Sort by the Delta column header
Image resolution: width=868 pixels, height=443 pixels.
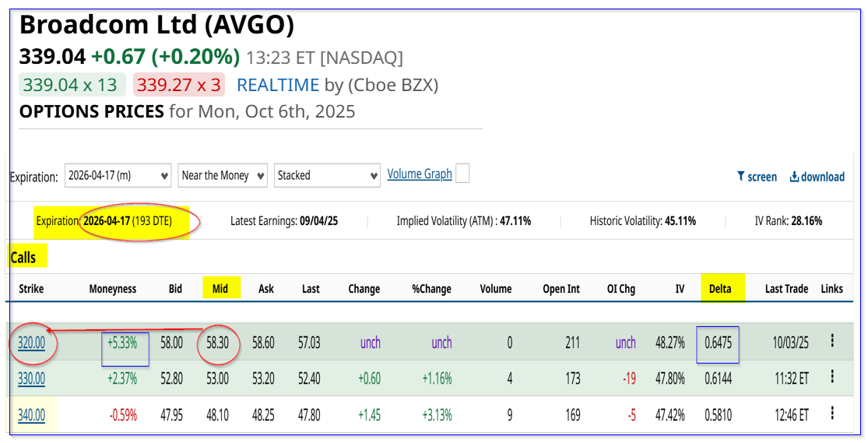pyautogui.click(x=720, y=289)
